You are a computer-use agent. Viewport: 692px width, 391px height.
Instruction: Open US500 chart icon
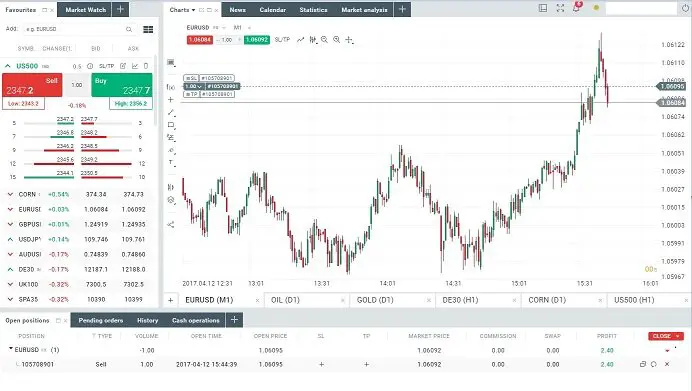coord(135,66)
